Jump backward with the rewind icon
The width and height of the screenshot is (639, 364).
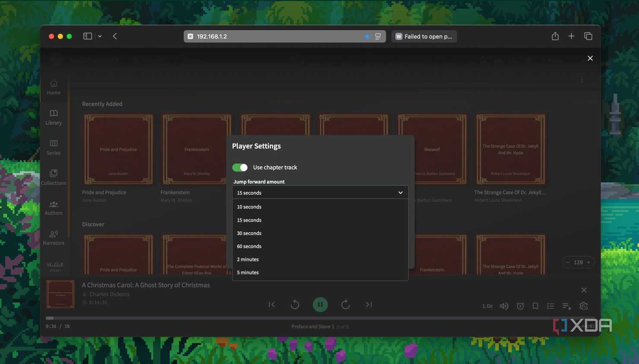coord(295,304)
